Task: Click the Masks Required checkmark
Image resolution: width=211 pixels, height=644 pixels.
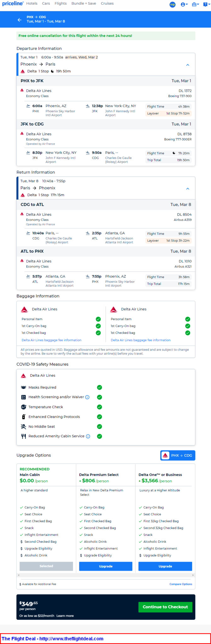Action: click(x=100, y=388)
